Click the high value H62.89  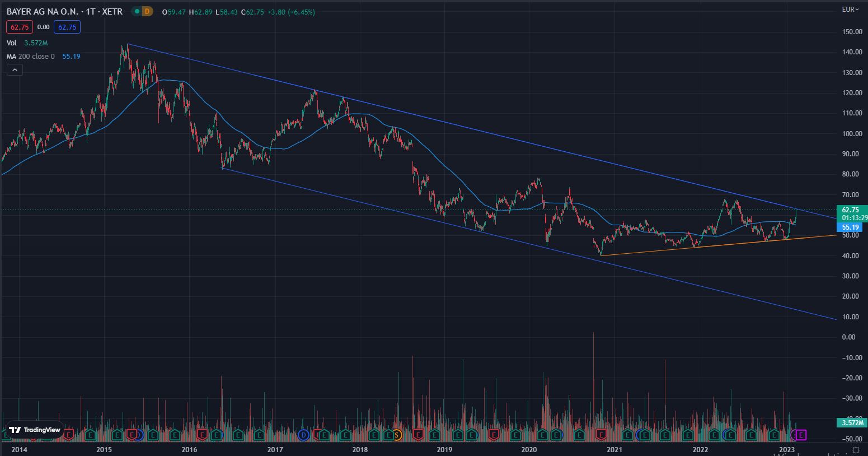(x=200, y=12)
